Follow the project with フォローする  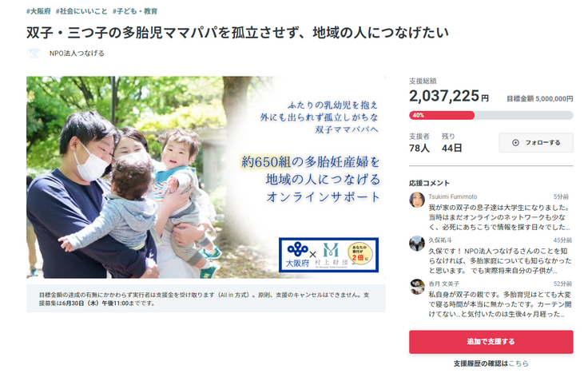[x=536, y=142]
